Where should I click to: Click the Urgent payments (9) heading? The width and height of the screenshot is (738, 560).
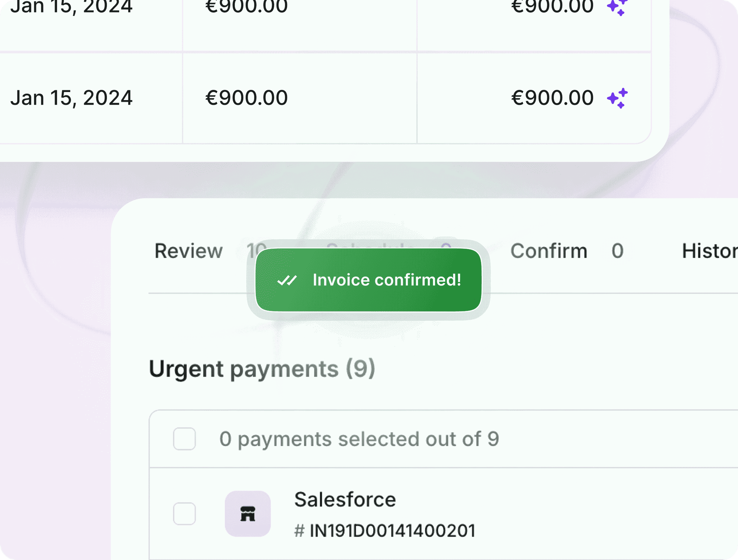(262, 369)
